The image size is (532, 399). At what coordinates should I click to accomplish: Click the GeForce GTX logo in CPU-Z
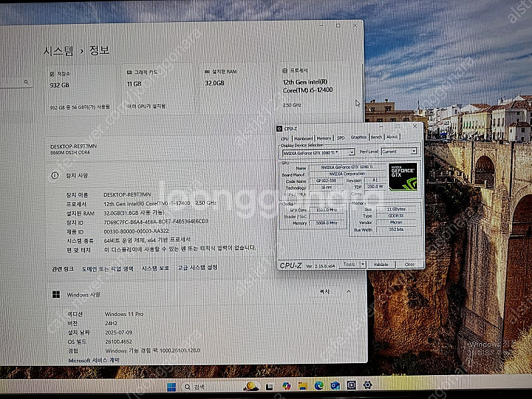click(403, 177)
